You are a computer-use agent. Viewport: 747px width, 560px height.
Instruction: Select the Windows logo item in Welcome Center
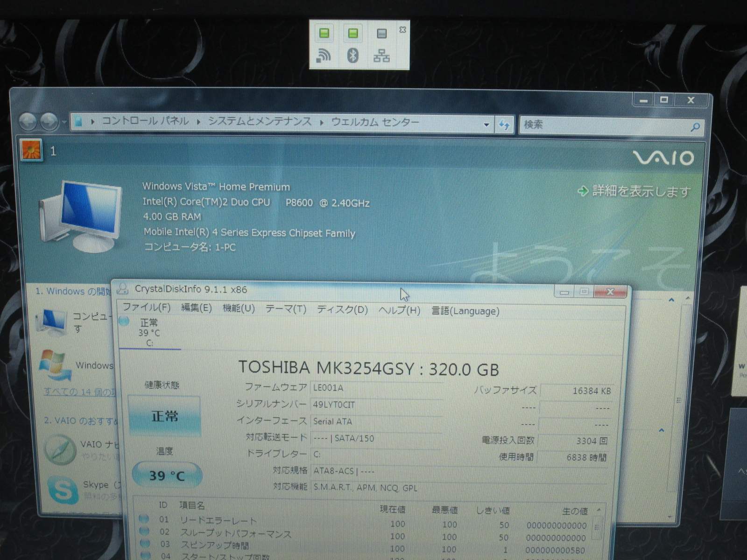(76, 365)
